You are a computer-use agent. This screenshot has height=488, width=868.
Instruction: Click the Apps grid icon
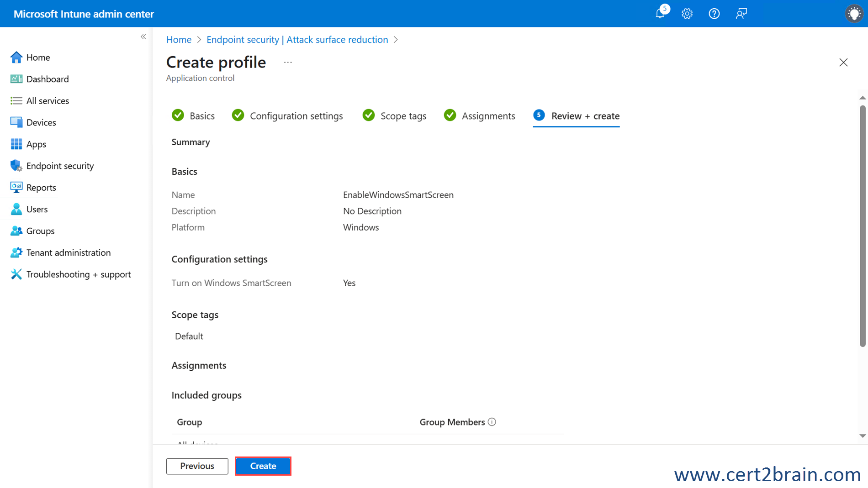(16, 144)
